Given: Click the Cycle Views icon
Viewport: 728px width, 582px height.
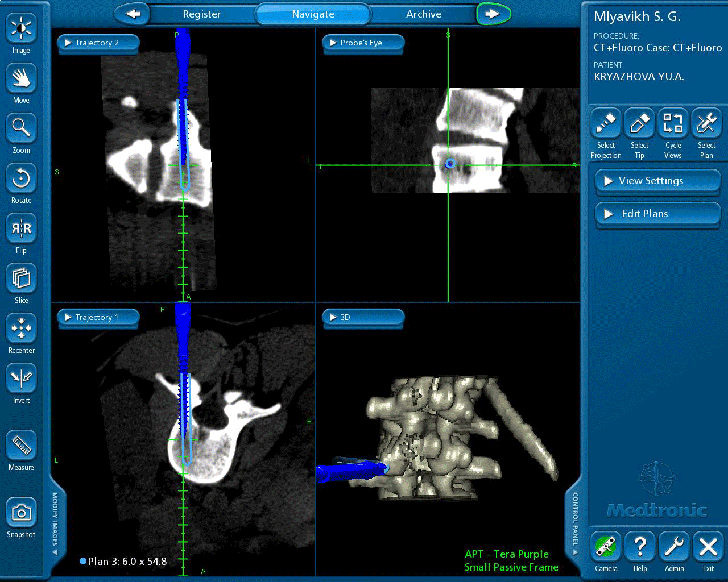Looking at the screenshot, I should 673,123.
